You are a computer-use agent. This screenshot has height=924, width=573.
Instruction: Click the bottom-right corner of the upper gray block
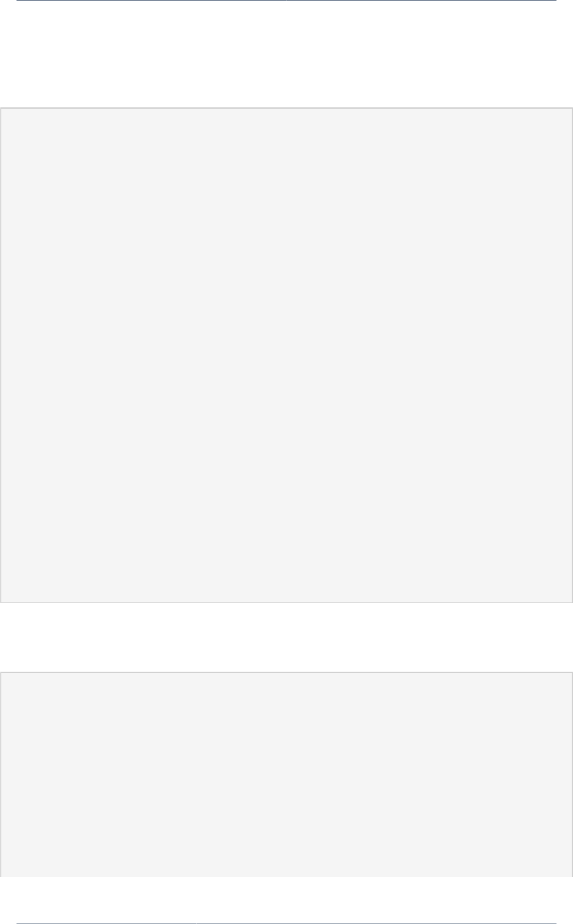[x=572, y=602]
